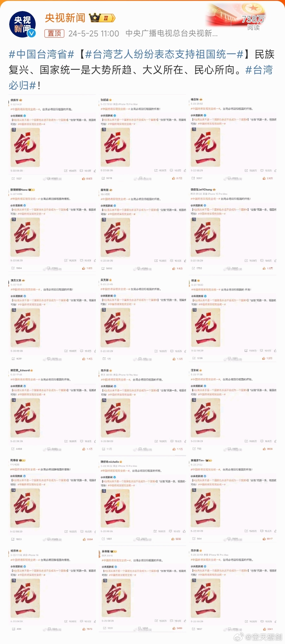Open the #台湾艺人纷纷表态支持祖国统一# hashtag
Viewport: 285px width, 644px height.
pyautogui.click(x=164, y=54)
